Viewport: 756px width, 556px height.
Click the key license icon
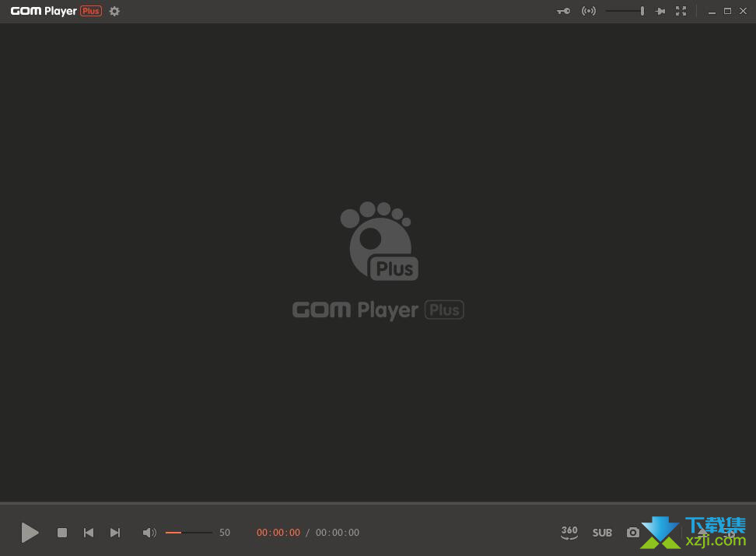pyautogui.click(x=563, y=11)
